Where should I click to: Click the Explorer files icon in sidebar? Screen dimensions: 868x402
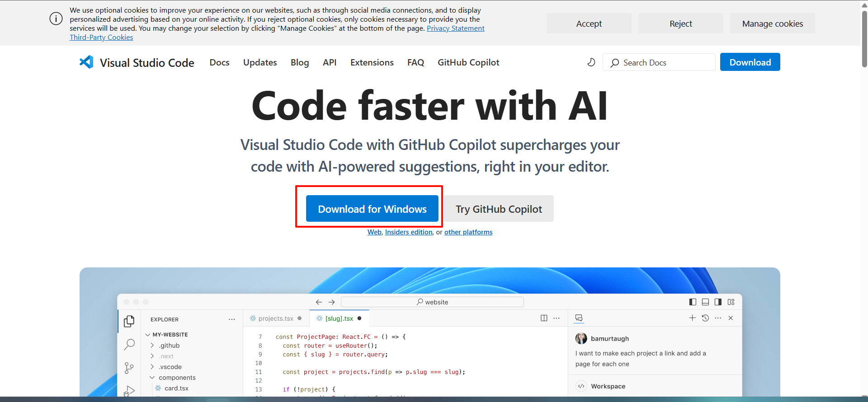click(129, 321)
